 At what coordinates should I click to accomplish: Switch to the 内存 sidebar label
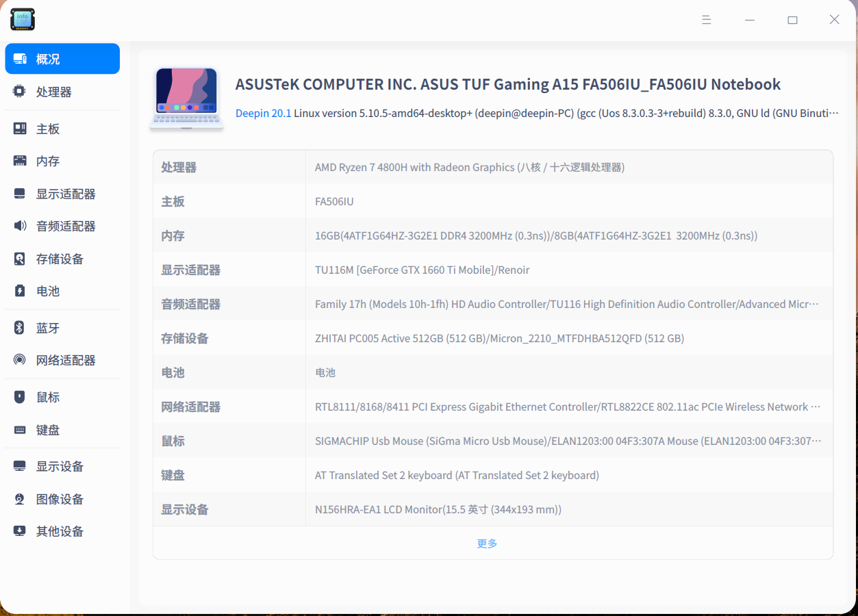(48, 161)
